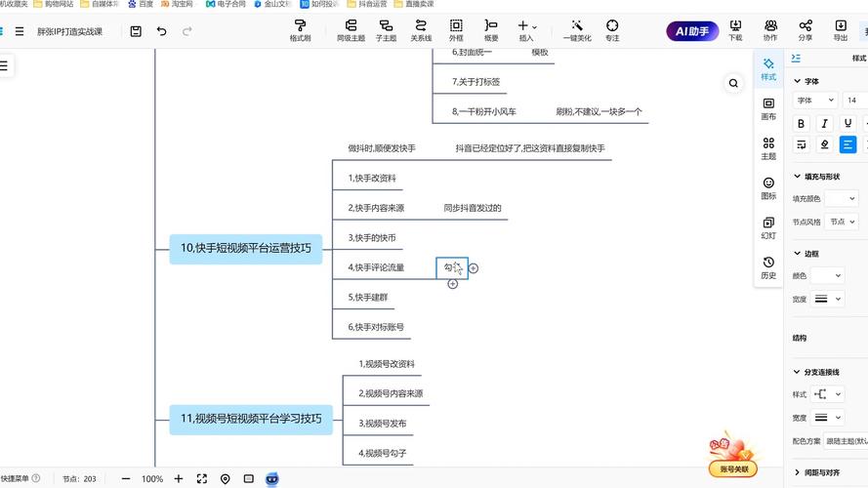Click the text highlight color icon
The height and width of the screenshot is (488, 868).
pyautogui.click(x=824, y=145)
